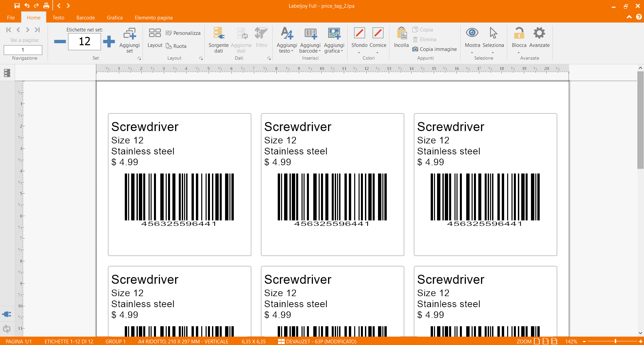Viewport: 644px width, 345px height.
Task: Expand the Set group dialog launcher
Action: tap(139, 58)
